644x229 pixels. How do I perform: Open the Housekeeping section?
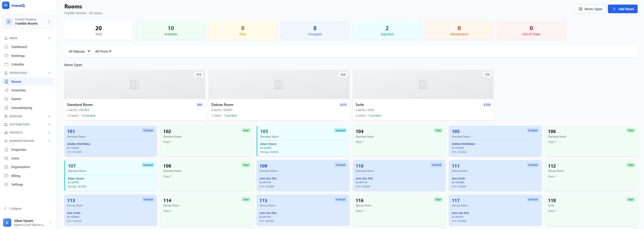22,108
